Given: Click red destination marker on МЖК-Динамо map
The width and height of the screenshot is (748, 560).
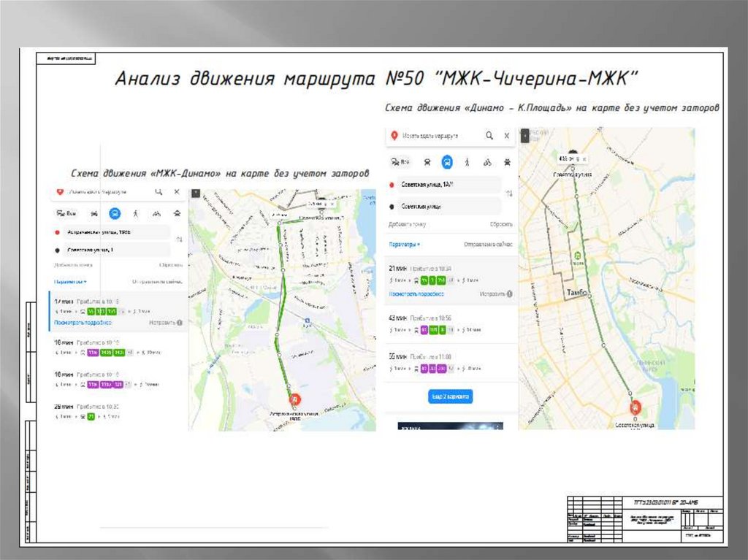Looking at the screenshot, I should click(295, 399).
